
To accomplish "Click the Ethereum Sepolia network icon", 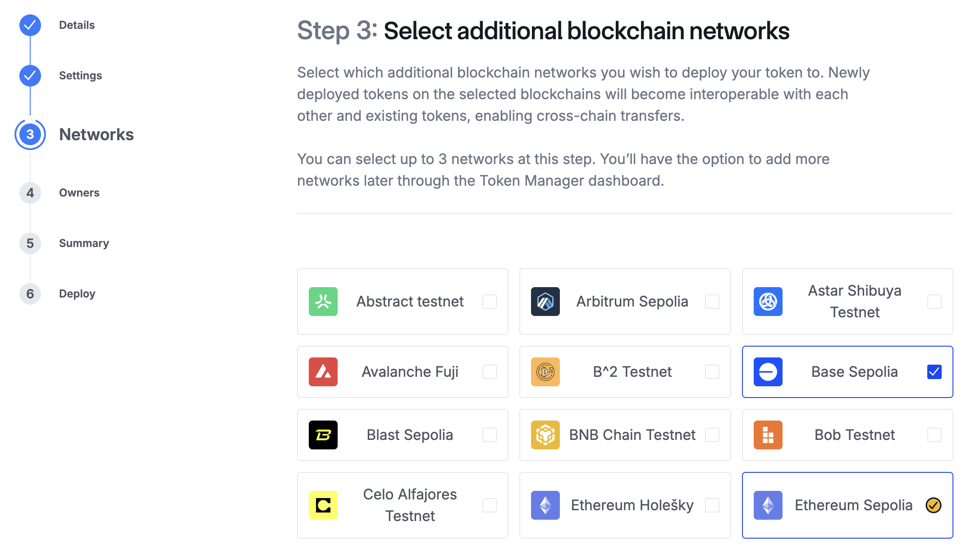I will (x=768, y=505).
